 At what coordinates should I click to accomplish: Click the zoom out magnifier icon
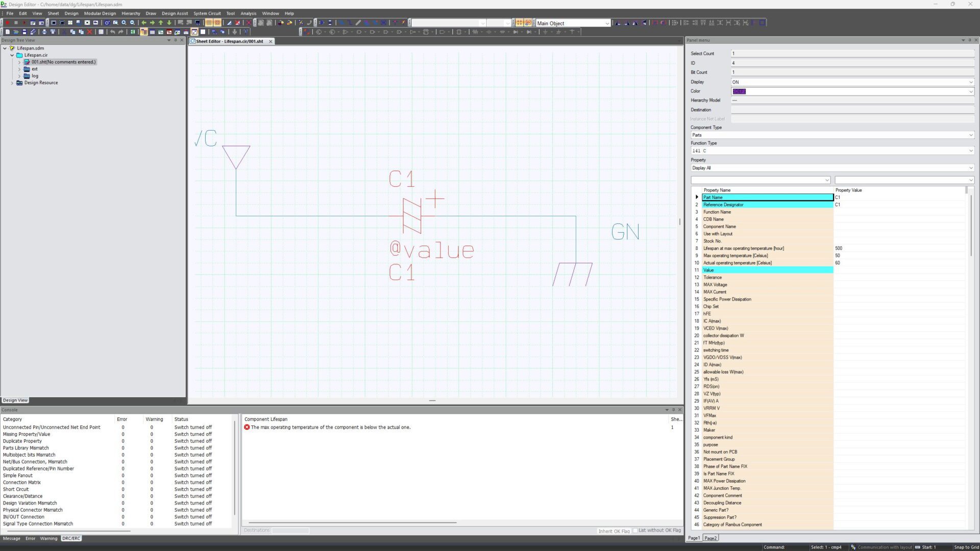[x=132, y=22]
